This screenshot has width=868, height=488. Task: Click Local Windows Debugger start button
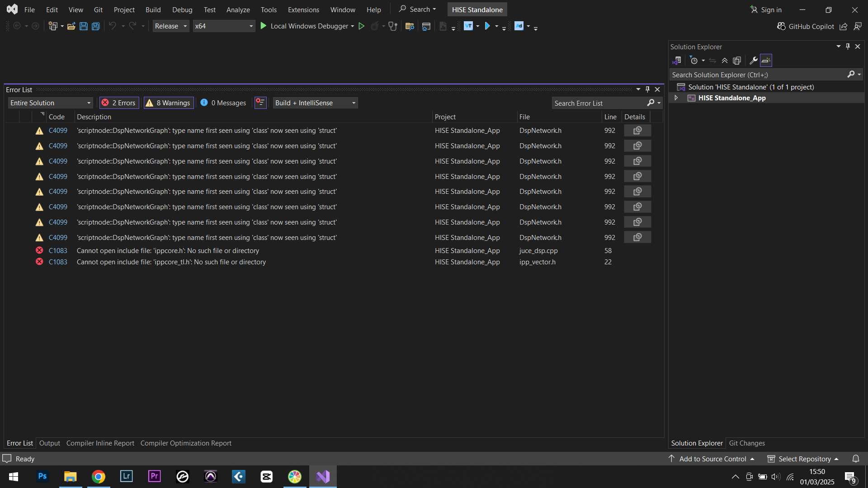point(305,26)
